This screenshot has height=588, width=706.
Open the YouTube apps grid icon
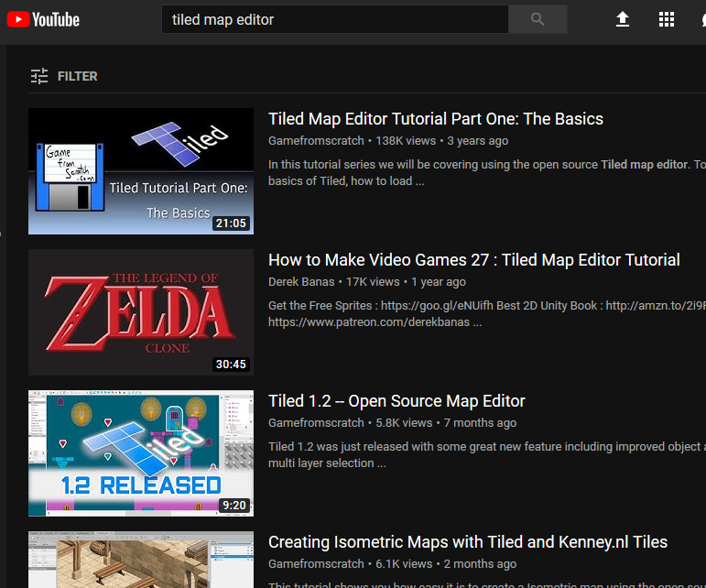667,19
